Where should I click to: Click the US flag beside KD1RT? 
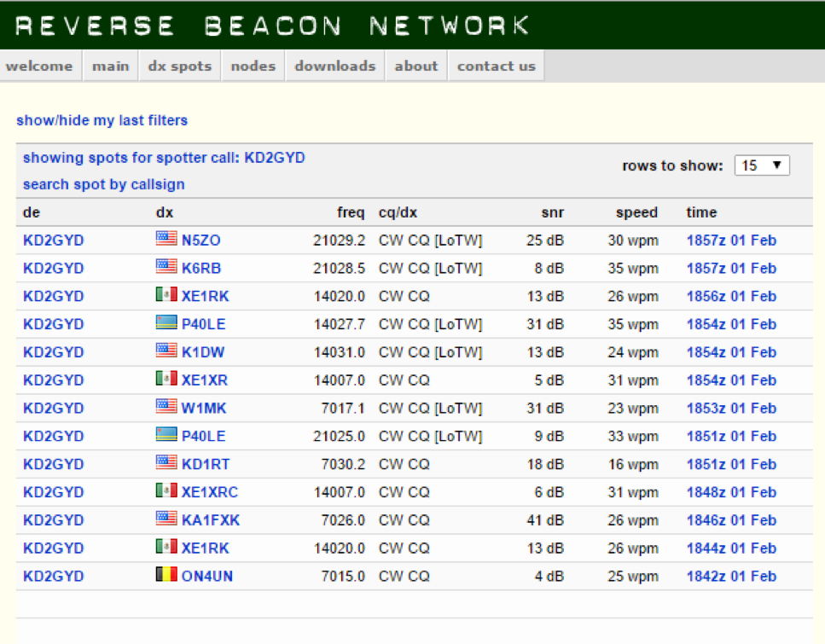[166, 464]
